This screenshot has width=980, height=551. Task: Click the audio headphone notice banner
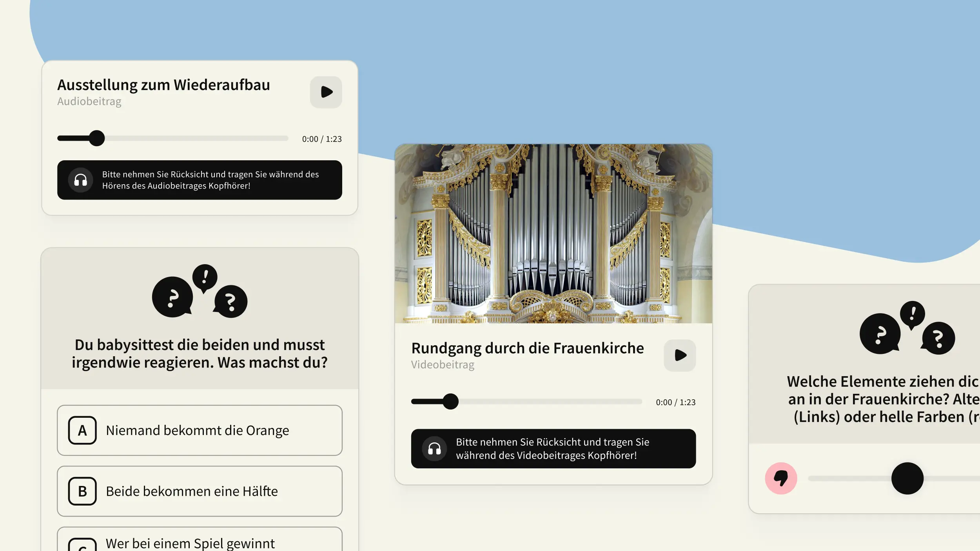click(200, 180)
